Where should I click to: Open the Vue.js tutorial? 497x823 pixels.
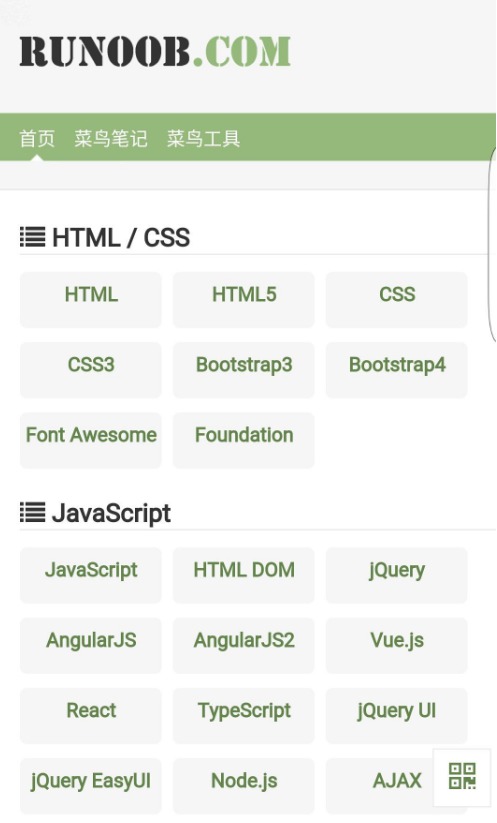(397, 646)
